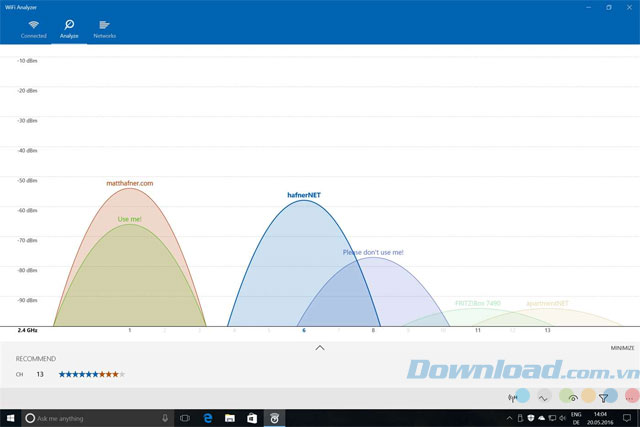The height and width of the screenshot is (427, 640).
Task: Change graph style with the wave icon
Action: (x=543, y=398)
